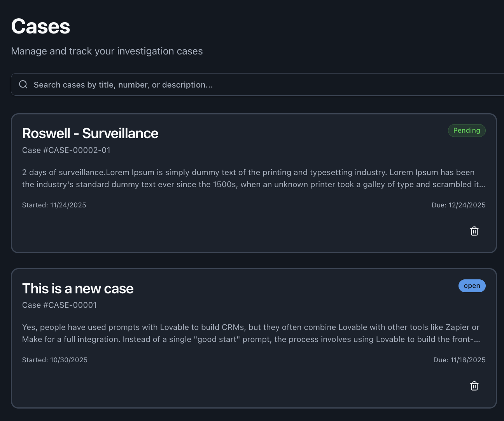Click the Started 11/24/2025 date
Image resolution: width=504 pixels, height=421 pixels.
(54, 205)
